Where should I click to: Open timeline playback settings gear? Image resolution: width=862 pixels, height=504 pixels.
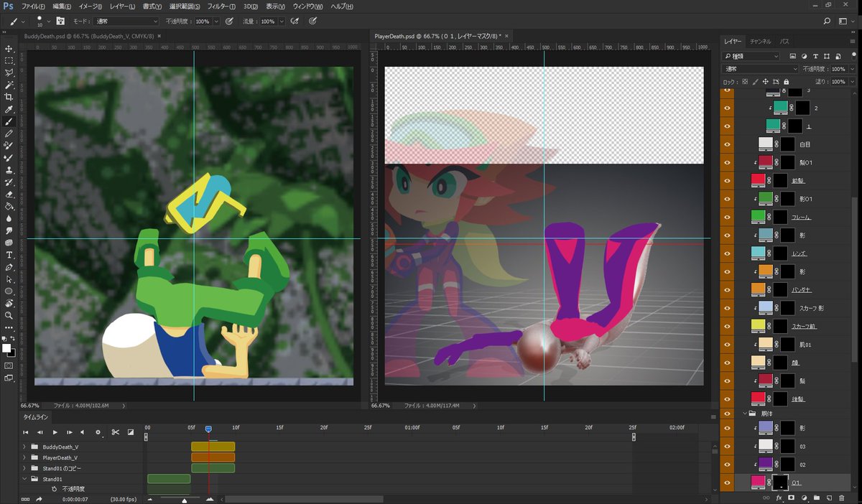click(98, 432)
